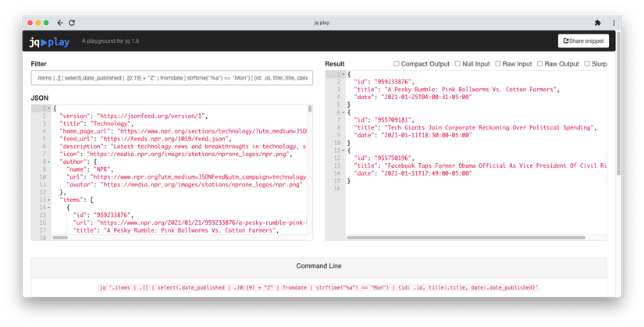Click the Result pane horizontal scrollbar
This screenshot has width=644, height=327.
point(466,237)
